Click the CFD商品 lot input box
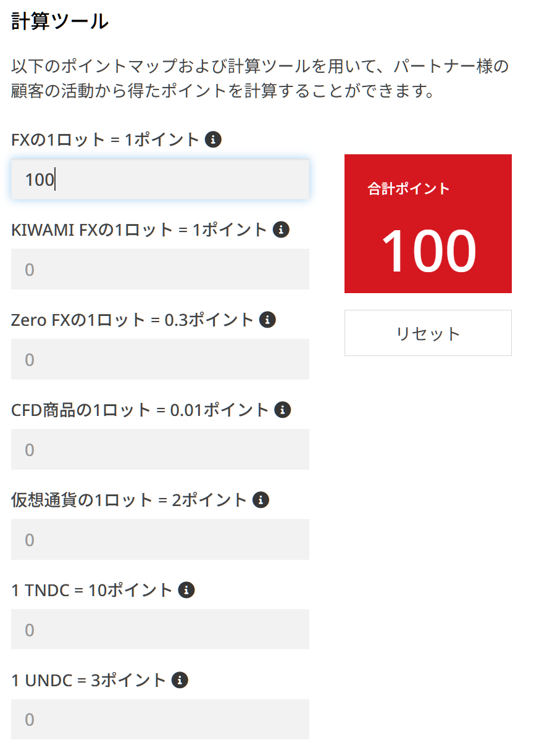 [160, 449]
